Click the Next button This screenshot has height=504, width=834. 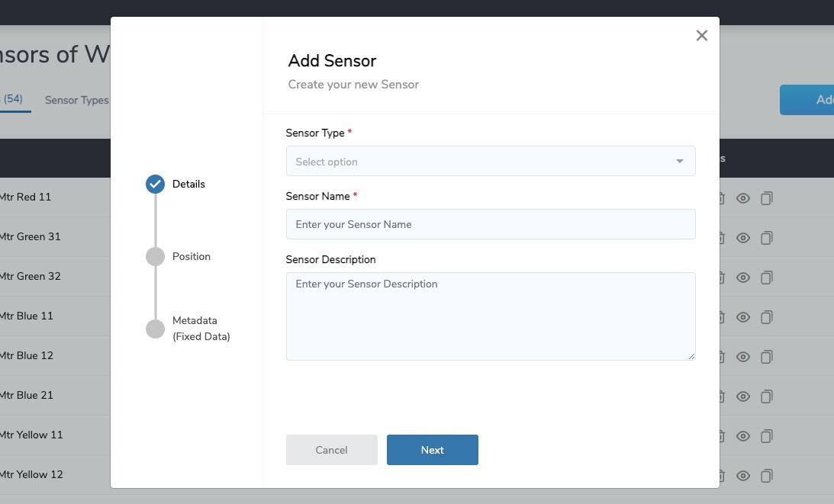coord(432,449)
